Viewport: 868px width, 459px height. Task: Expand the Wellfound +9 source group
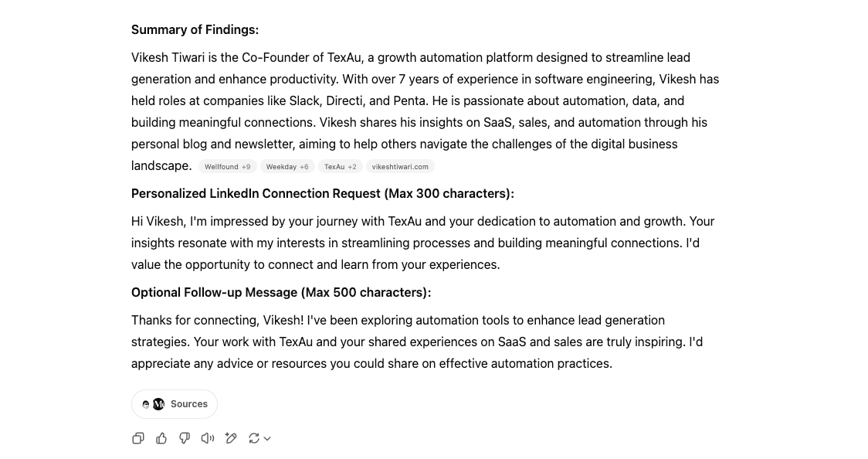click(227, 166)
